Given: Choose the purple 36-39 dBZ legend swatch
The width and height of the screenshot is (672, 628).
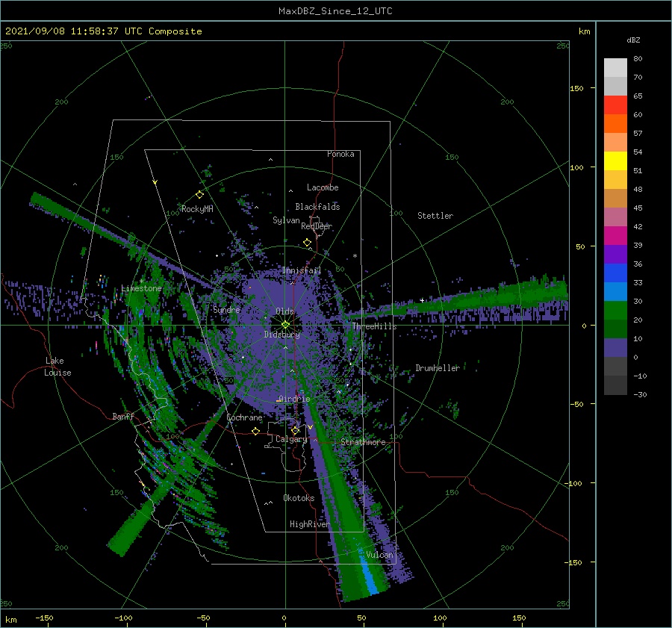Looking at the screenshot, I should coord(615,255).
